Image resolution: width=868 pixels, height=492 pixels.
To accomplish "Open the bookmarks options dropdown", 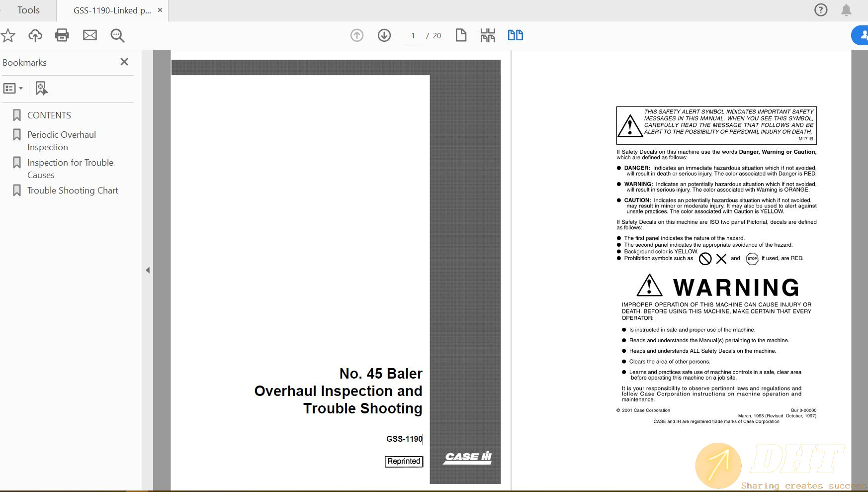I will point(13,89).
